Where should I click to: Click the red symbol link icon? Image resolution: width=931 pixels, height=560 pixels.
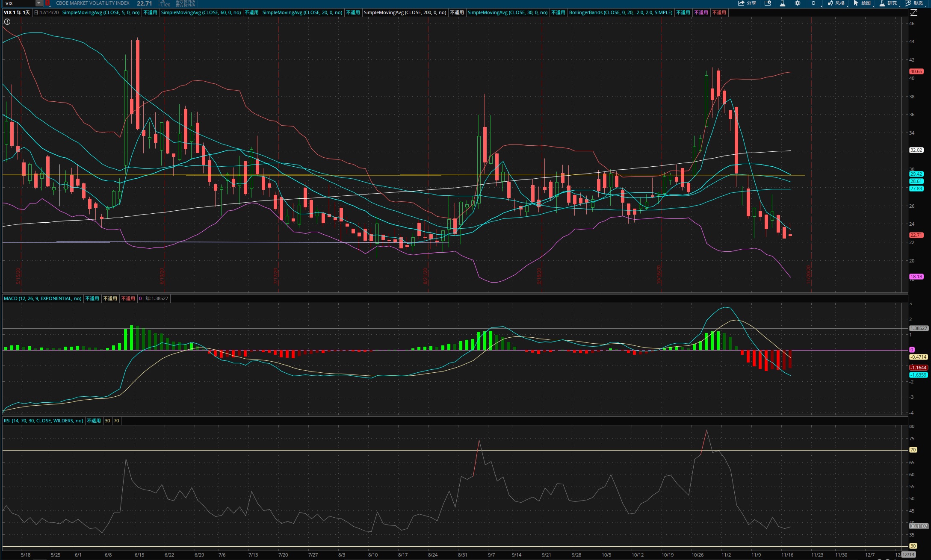point(47,3)
